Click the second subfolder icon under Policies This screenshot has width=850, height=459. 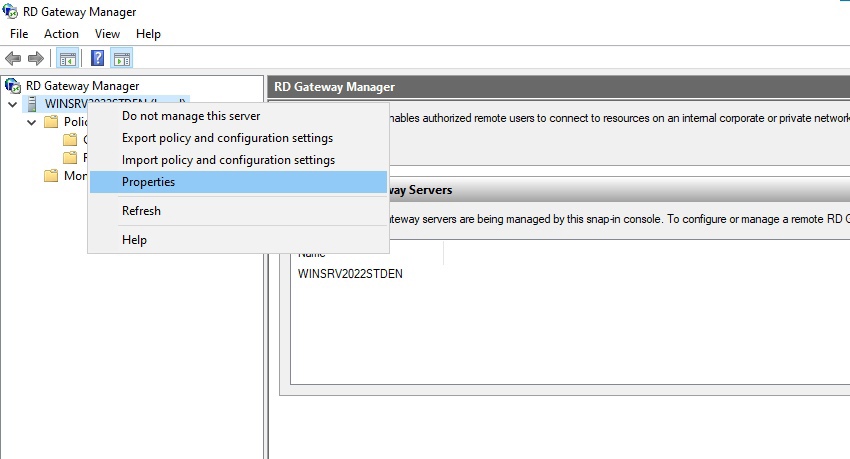click(70, 158)
